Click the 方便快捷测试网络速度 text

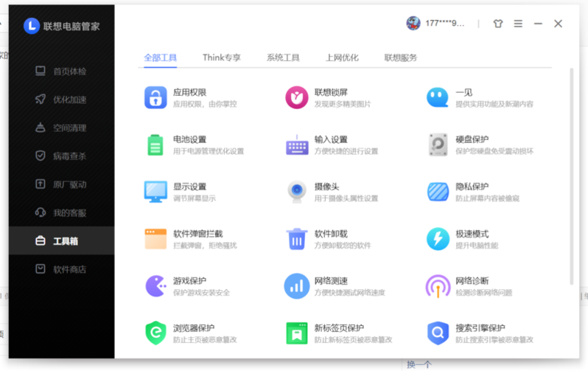click(x=349, y=293)
